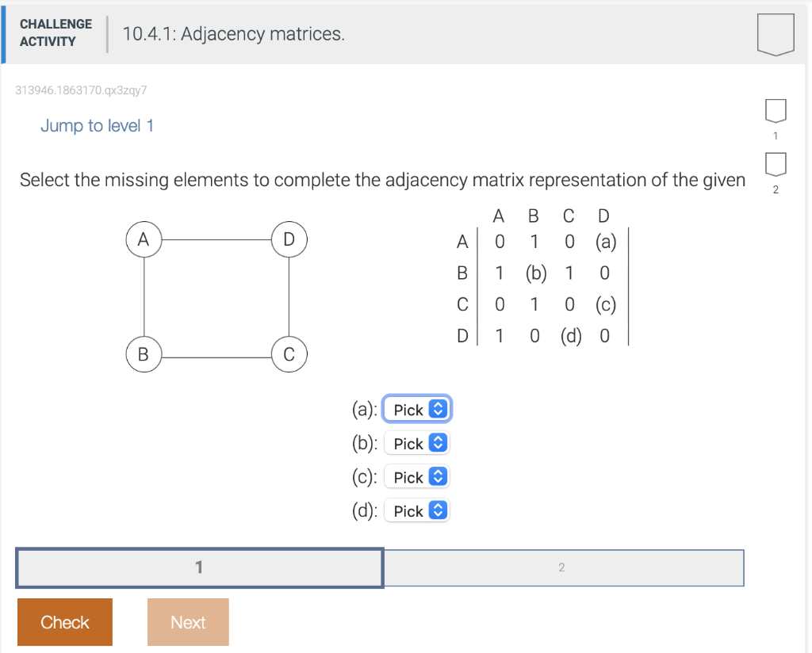This screenshot has height=653, width=812.
Task: Open the Pick dropdown for answer (b)
Action: click(417, 443)
